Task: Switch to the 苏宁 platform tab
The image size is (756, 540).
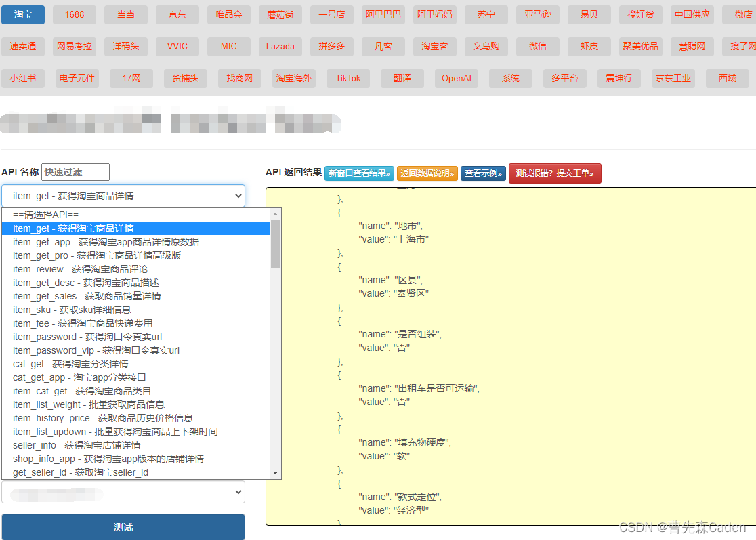Action: click(x=486, y=14)
